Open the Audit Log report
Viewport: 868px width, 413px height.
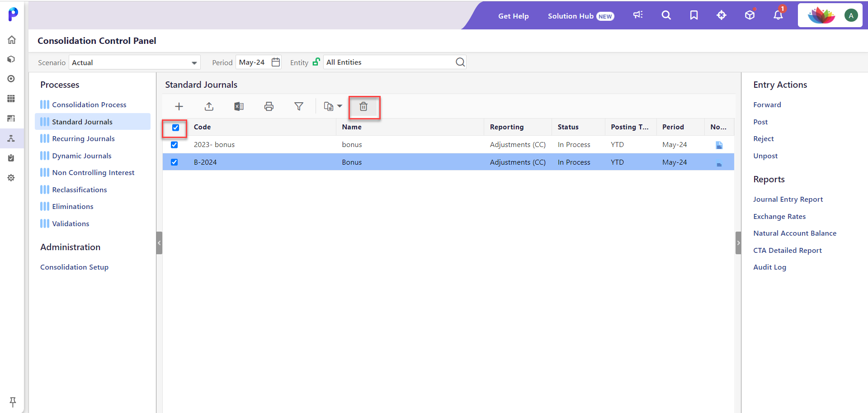[x=769, y=267]
